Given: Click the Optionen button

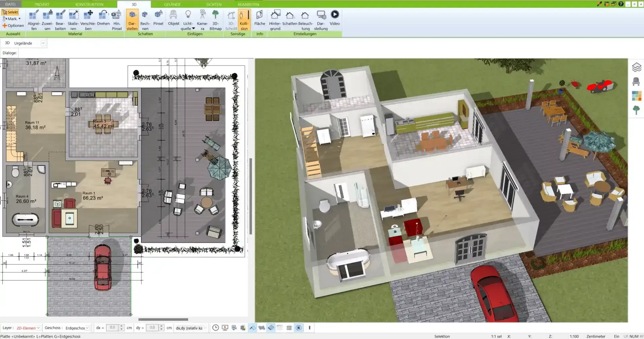Looking at the screenshot, I should (13, 26).
